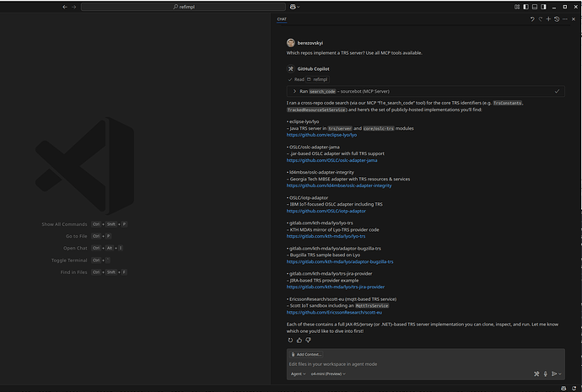Click Show All Commands hint
The height and width of the screenshot is (392, 582).
tap(64, 224)
